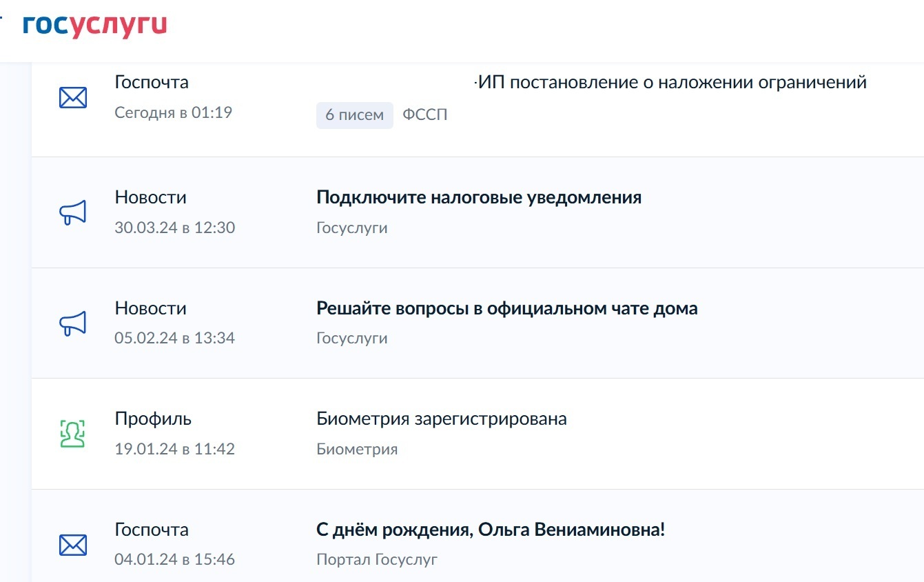Open 'С днём рождения, Ольга Вениаминовна!' message

click(491, 530)
